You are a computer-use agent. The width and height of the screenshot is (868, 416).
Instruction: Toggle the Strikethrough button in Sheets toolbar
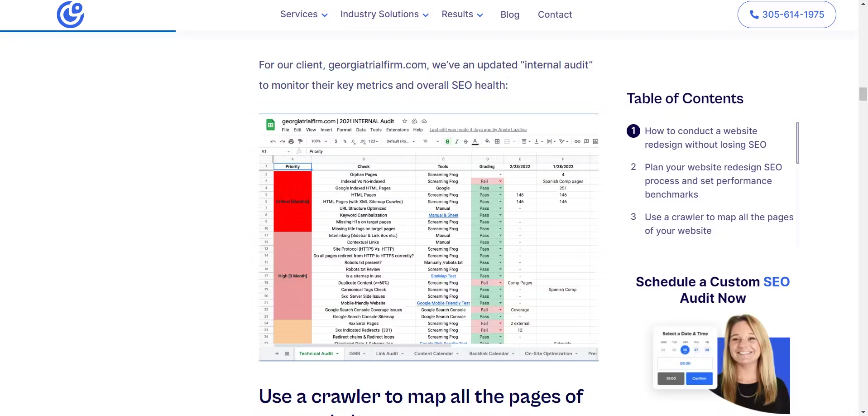tap(465, 141)
